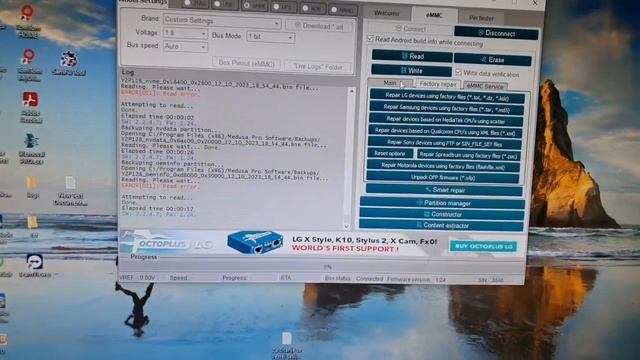Click Repair Samsung devices using factory files
This screenshot has width=640, height=360.
[x=447, y=109]
